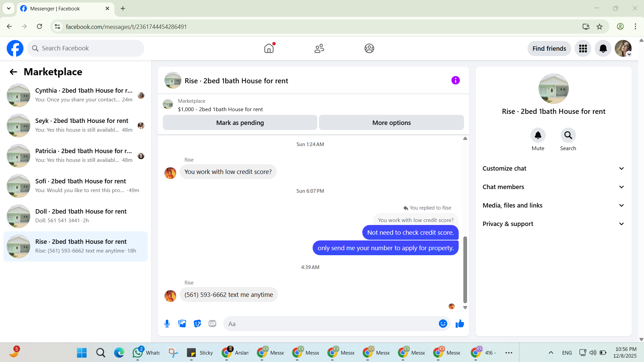
Task: Open new browser tab
Action: [123, 8]
